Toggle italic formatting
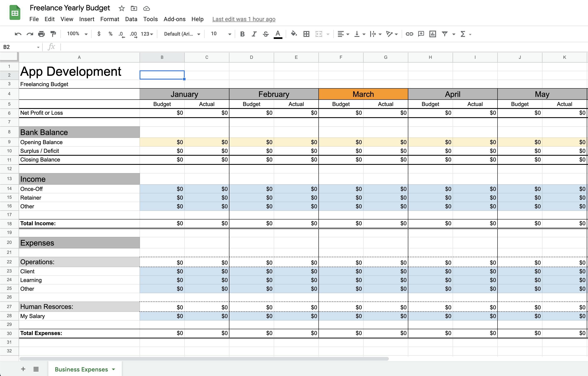The width and height of the screenshot is (588, 376). [x=254, y=34]
